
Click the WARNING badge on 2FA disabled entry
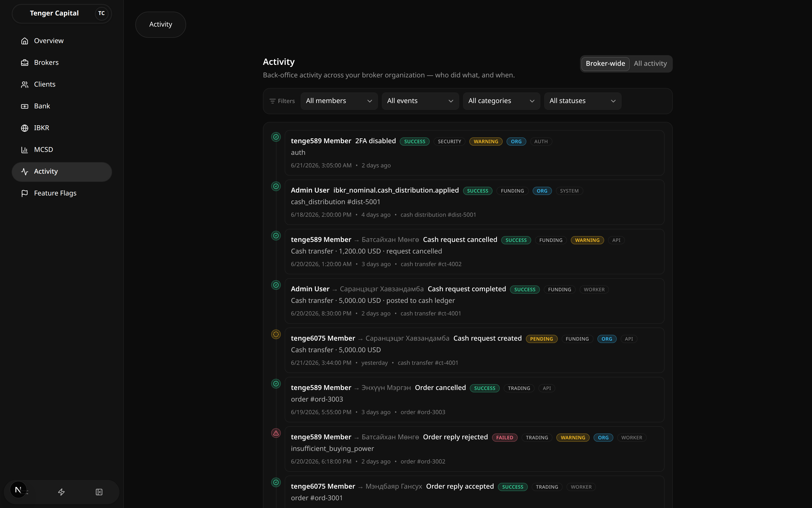(486, 142)
